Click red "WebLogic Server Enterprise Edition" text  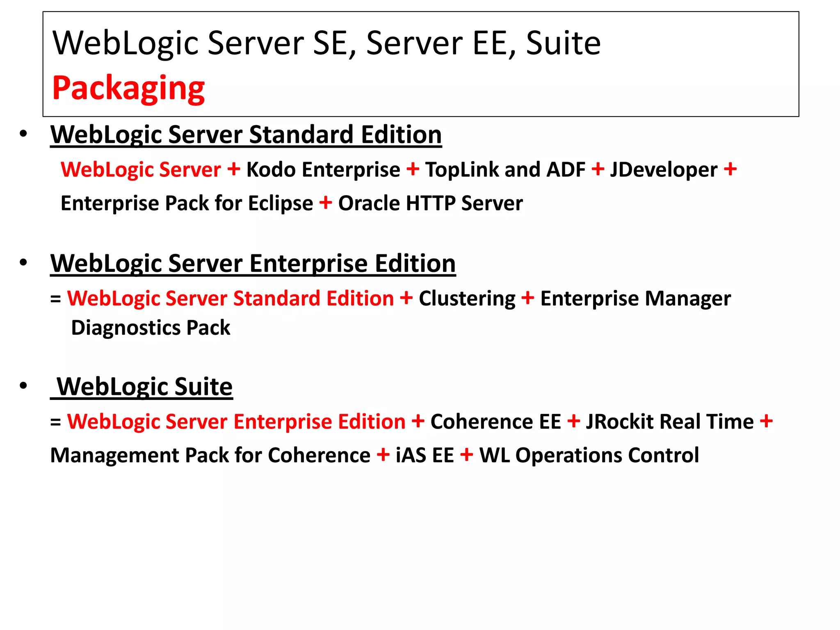(236, 422)
